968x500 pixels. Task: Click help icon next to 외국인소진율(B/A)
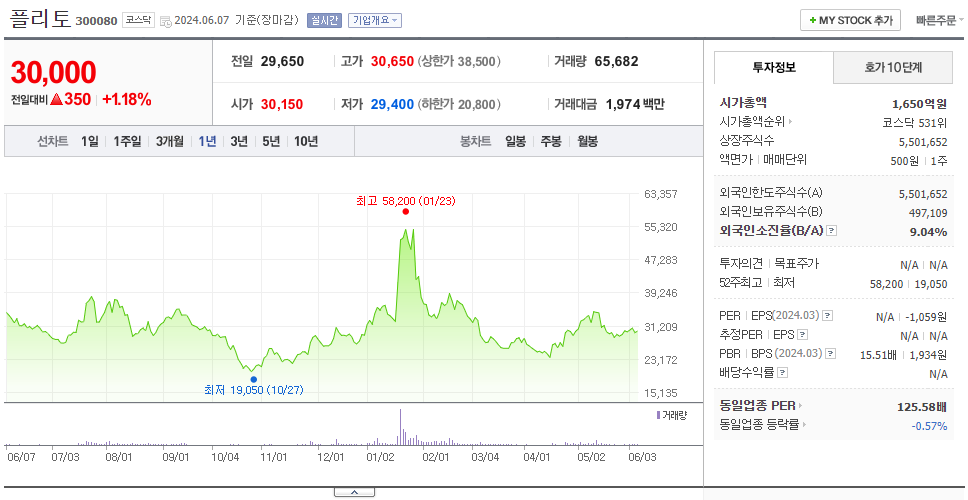[x=832, y=231]
